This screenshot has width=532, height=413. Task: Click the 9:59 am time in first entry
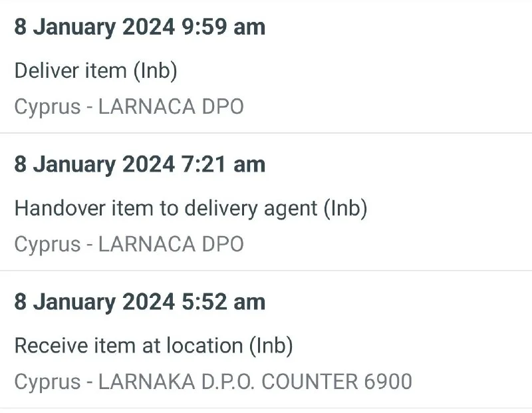(x=223, y=27)
